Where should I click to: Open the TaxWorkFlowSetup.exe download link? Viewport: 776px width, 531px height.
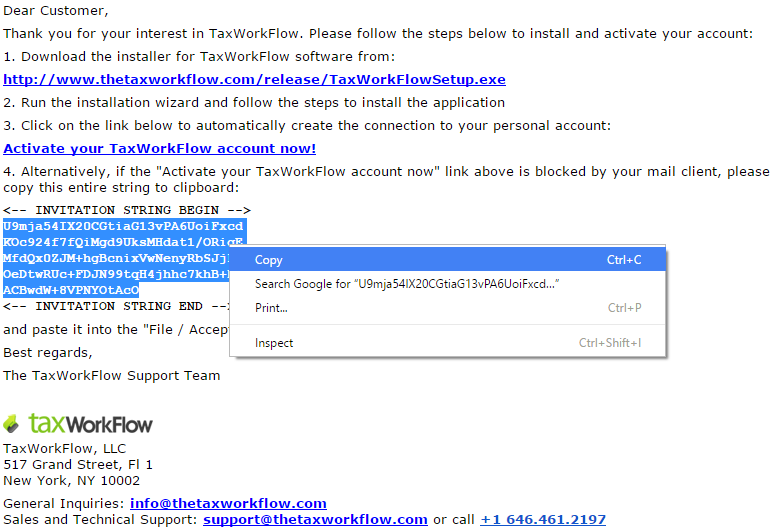tap(254, 80)
